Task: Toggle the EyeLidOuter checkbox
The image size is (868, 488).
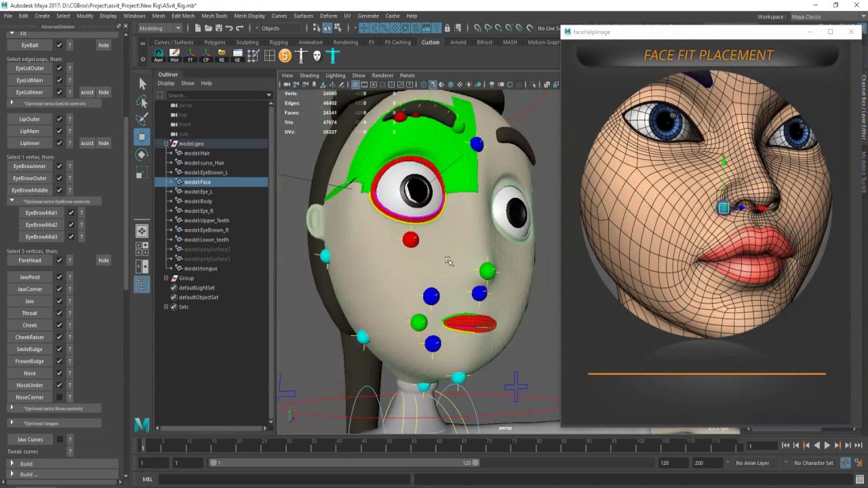Action: pos(59,68)
